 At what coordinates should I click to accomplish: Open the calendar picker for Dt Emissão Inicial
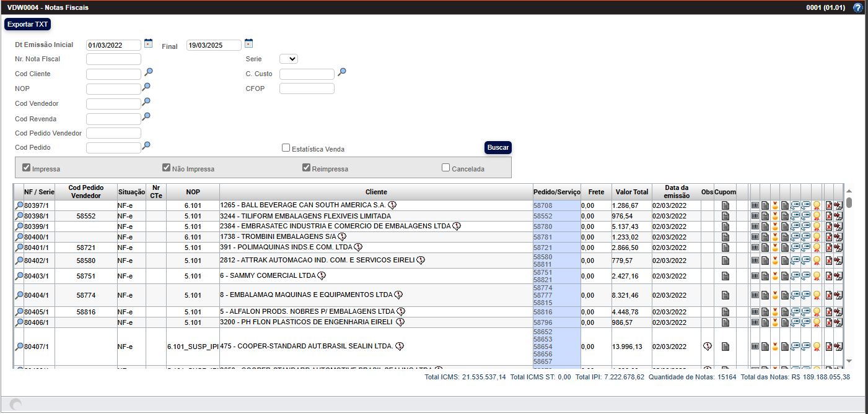pos(148,43)
